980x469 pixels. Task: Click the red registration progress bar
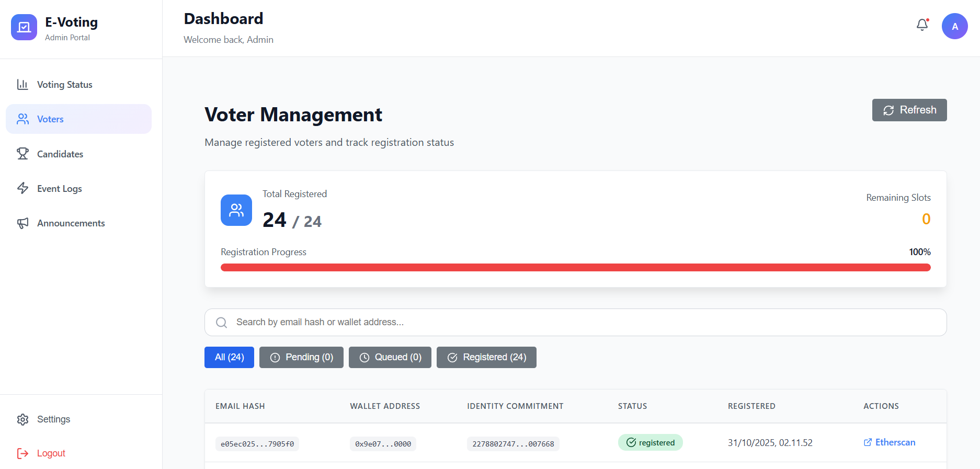coord(575,267)
